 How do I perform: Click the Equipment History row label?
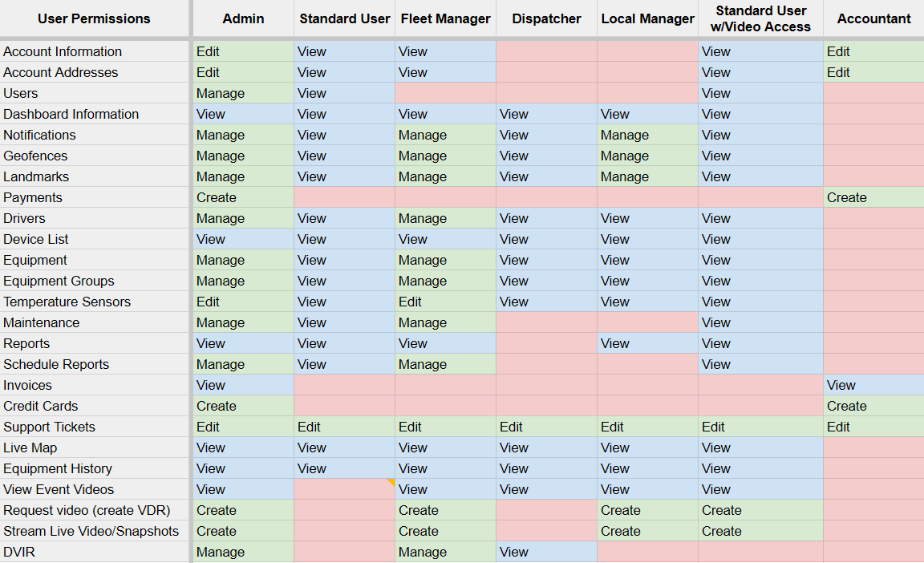tap(95, 469)
